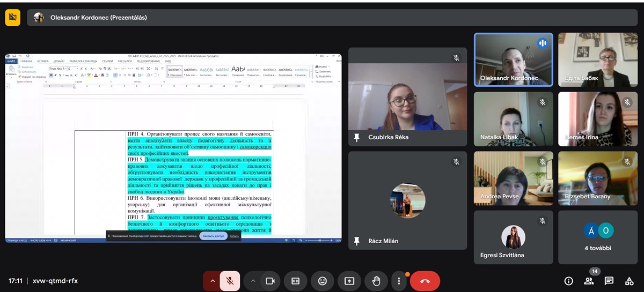Expand video settings arrow beside camera
This screenshot has height=292, width=644.
[253, 281]
